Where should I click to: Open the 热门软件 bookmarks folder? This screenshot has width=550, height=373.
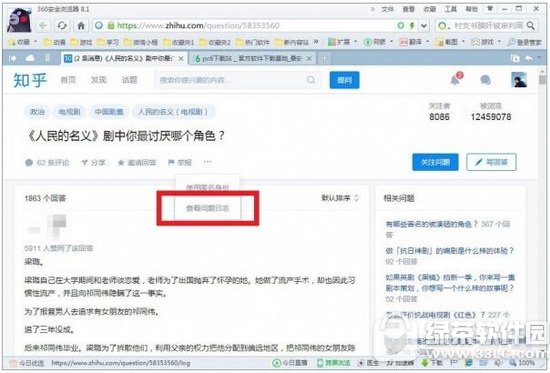(253, 42)
